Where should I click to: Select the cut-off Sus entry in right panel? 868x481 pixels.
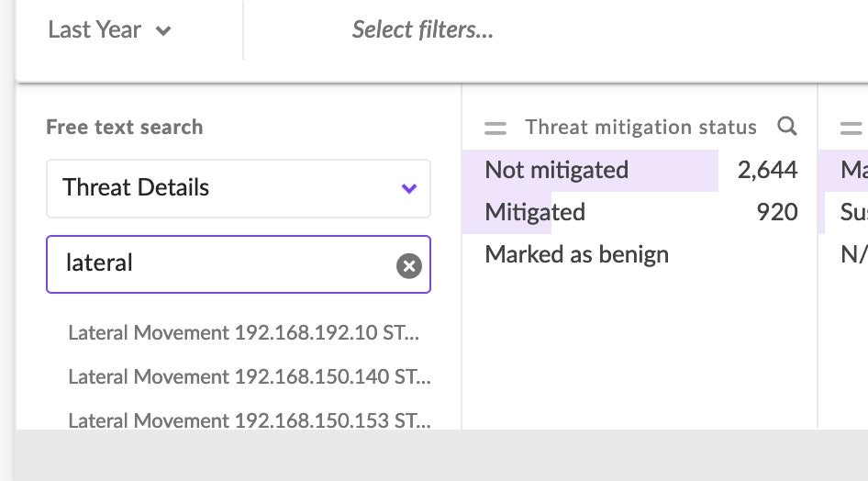point(853,212)
